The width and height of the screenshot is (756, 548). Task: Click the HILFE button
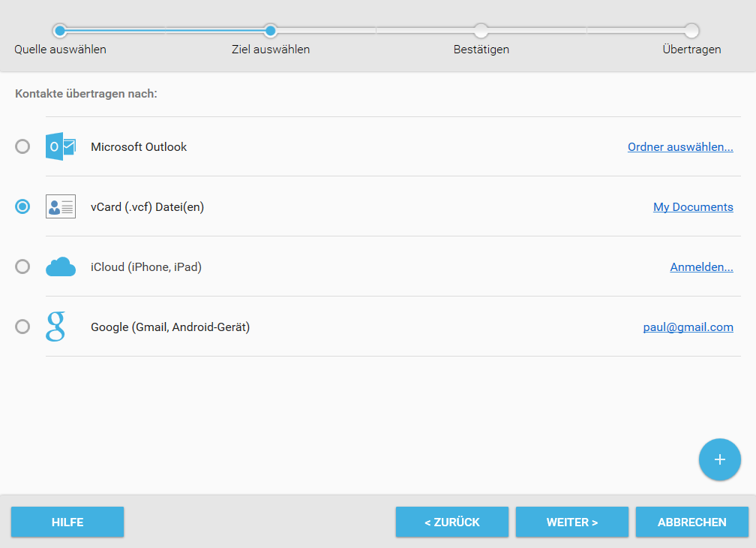pos(67,522)
